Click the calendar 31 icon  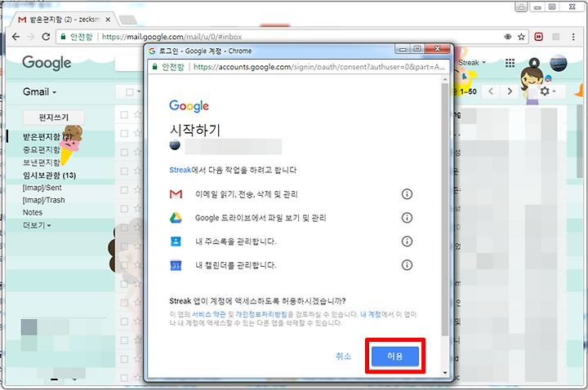[176, 265]
